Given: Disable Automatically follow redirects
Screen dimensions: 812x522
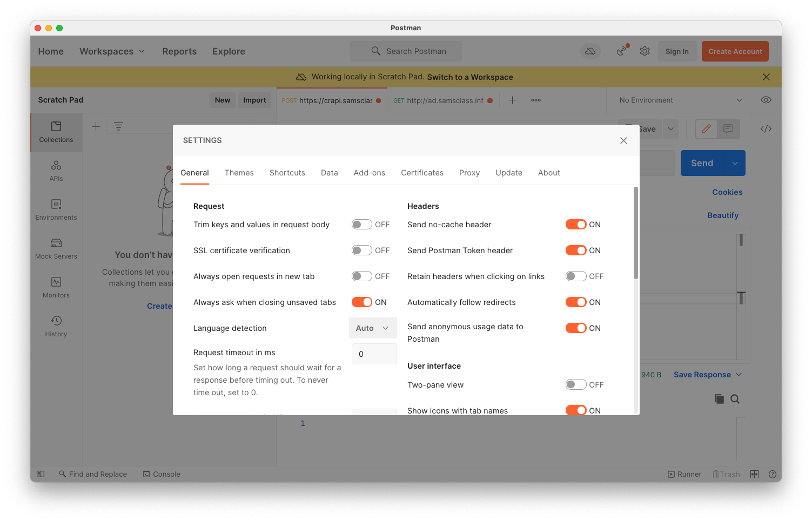Looking at the screenshot, I should [576, 302].
